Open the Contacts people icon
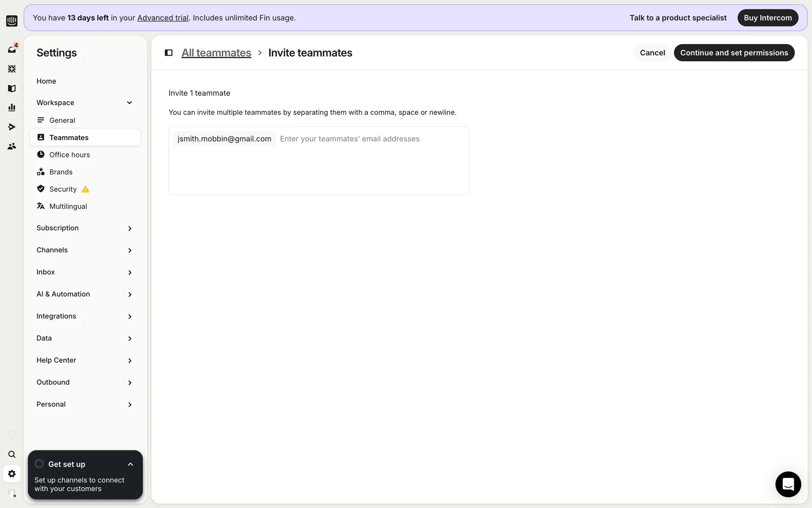Screen dimensions: 812x508 pyautogui.click(x=12, y=146)
